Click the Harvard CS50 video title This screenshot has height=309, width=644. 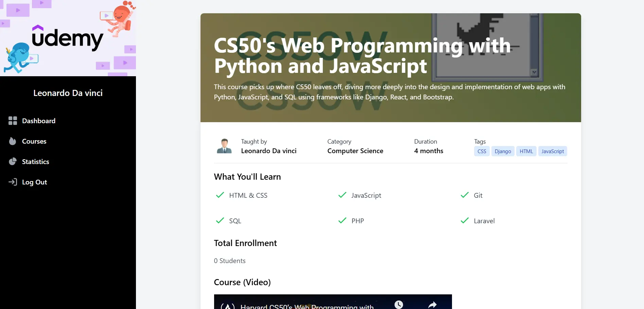pyautogui.click(x=307, y=306)
